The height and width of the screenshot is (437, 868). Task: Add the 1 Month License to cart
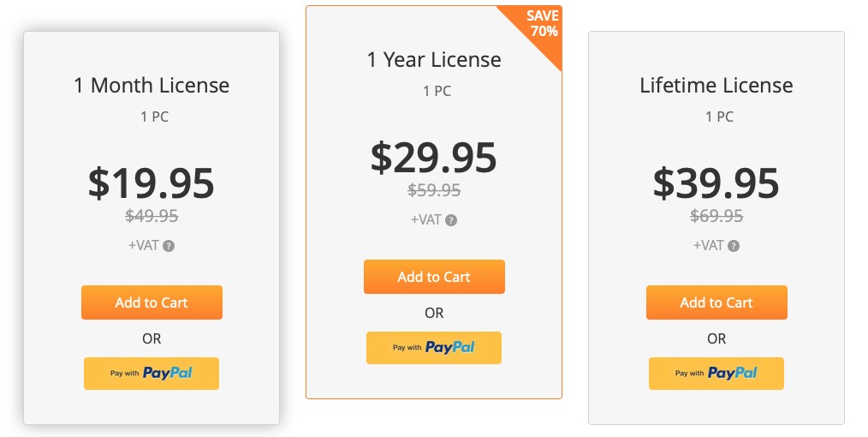(152, 302)
